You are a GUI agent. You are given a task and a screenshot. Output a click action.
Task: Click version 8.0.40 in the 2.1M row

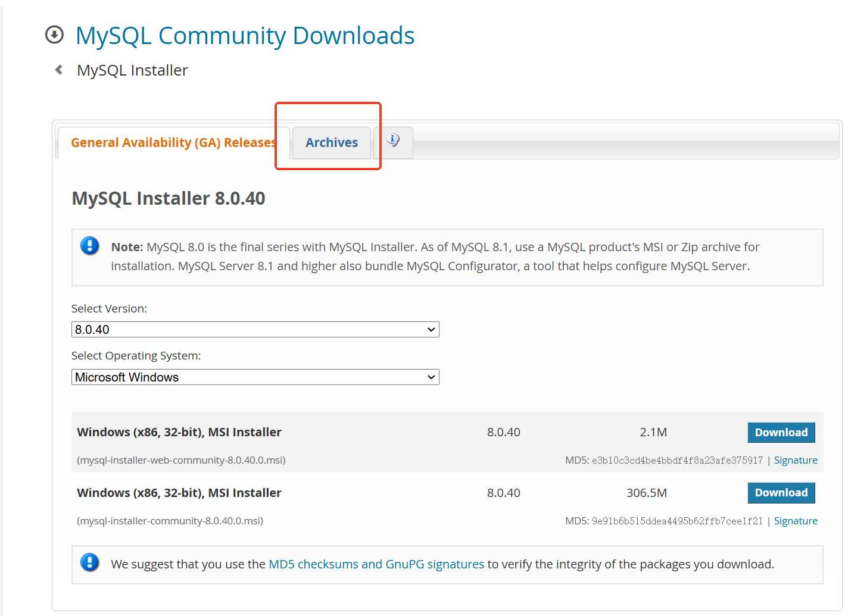click(x=504, y=433)
